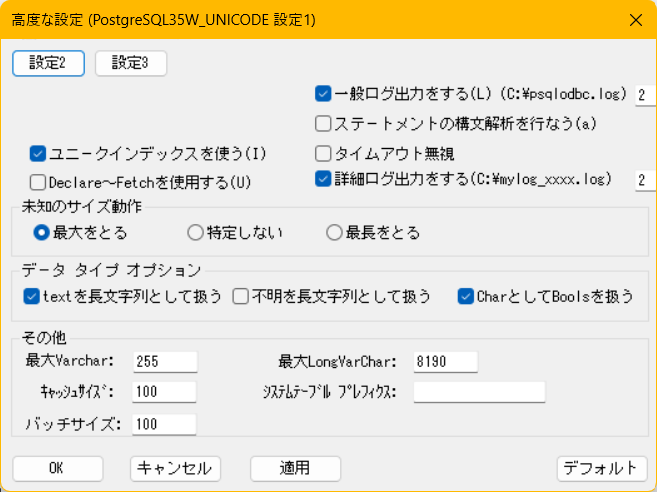Screen dimensions: 657x492
Task: Uncheck 一般ログ出力をする(L) checkbox
Action: coord(323,94)
